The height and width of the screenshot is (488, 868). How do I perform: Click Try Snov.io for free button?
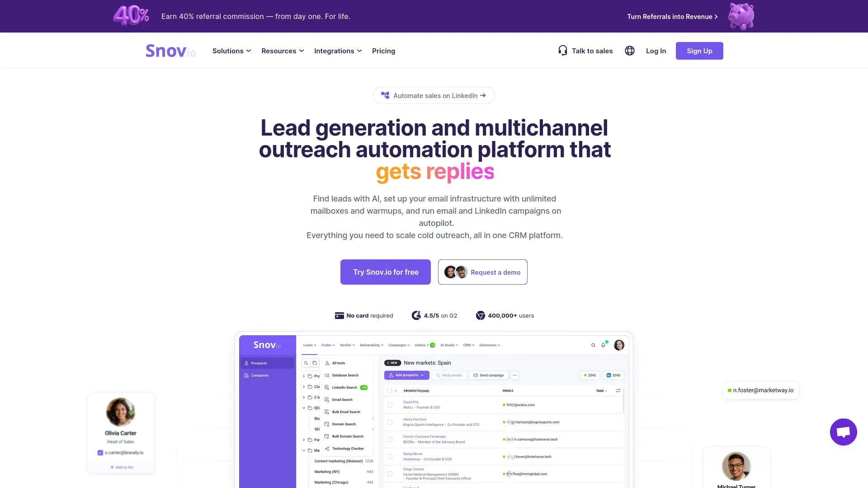tap(386, 272)
